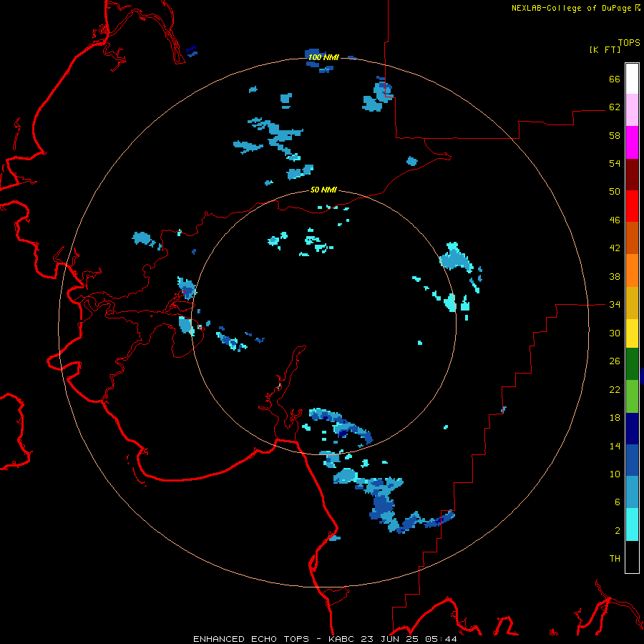Viewport: 644px width, 644px height.
Task: Click the gold legend swatch
Action: (632, 303)
